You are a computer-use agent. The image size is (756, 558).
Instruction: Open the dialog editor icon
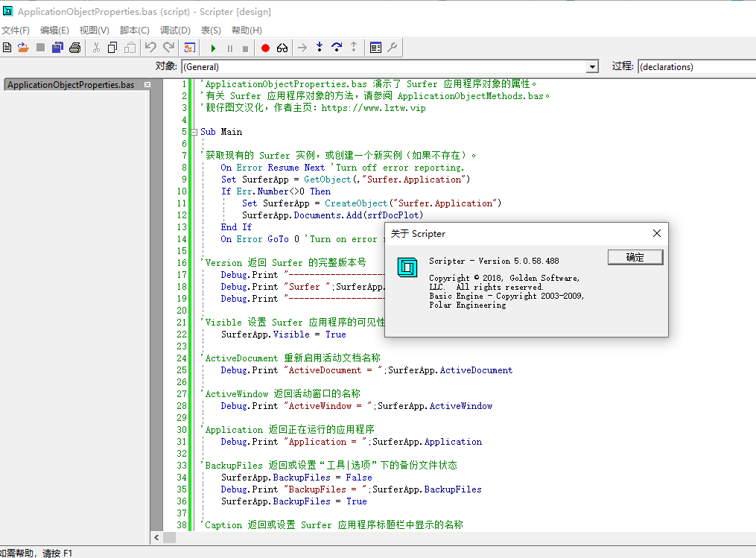click(190, 48)
